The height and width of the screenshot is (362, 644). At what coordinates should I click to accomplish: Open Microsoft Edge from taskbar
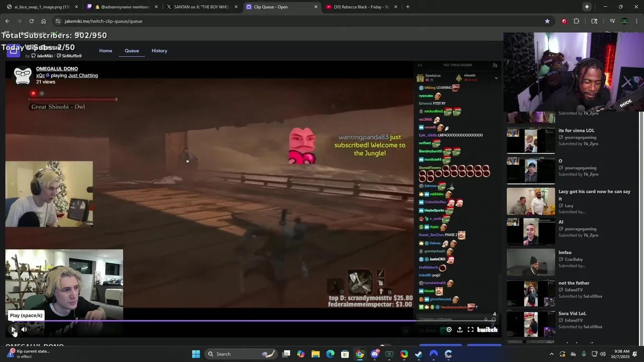(330, 354)
